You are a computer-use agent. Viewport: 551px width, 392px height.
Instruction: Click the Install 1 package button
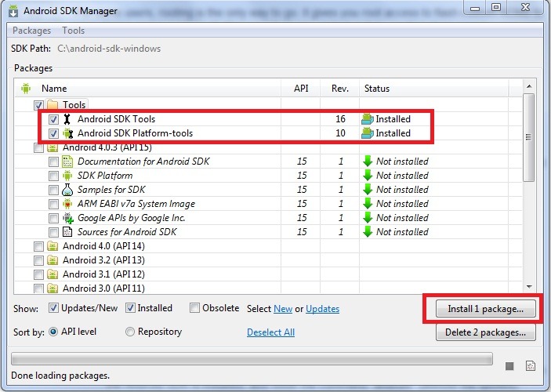486,309
